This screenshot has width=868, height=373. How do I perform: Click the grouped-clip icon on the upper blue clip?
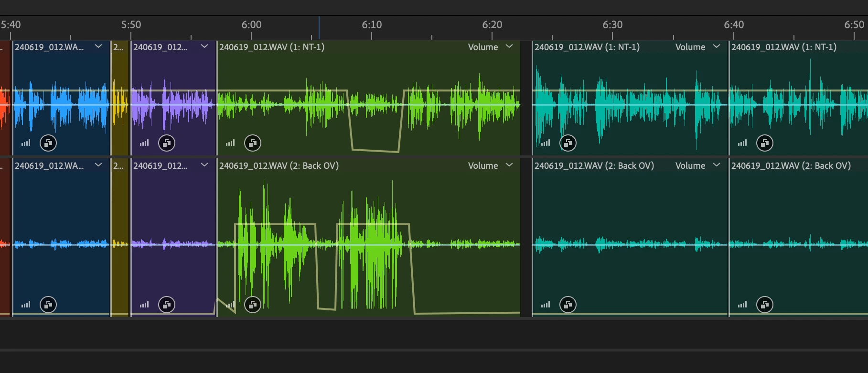point(48,143)
